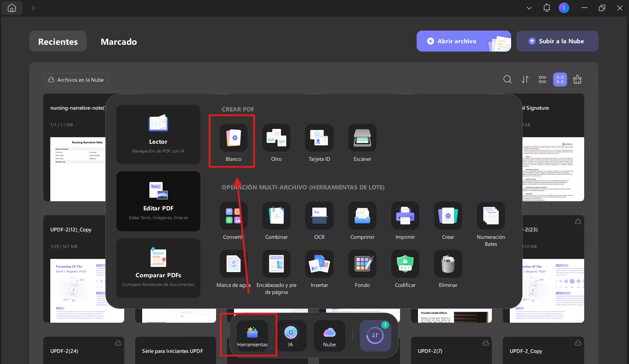Open Archivos en la Nube
The image size is (629, 364).
click(x=76, y=80)
